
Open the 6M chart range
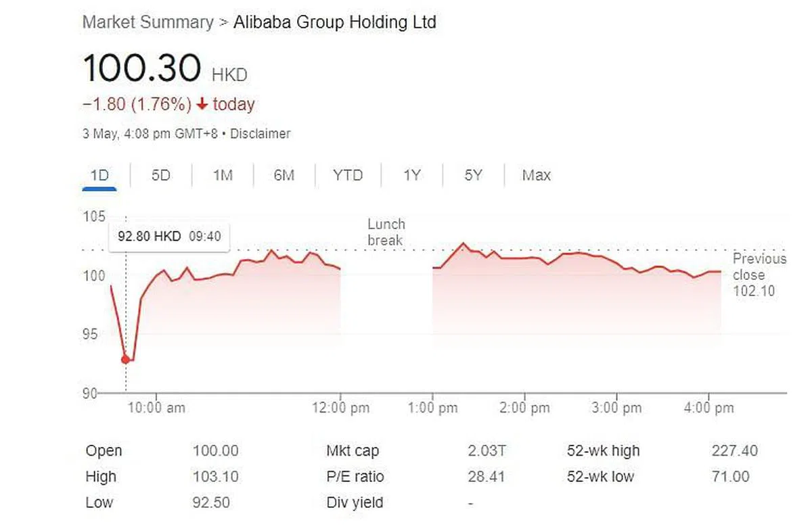click(x=284, y=176)
